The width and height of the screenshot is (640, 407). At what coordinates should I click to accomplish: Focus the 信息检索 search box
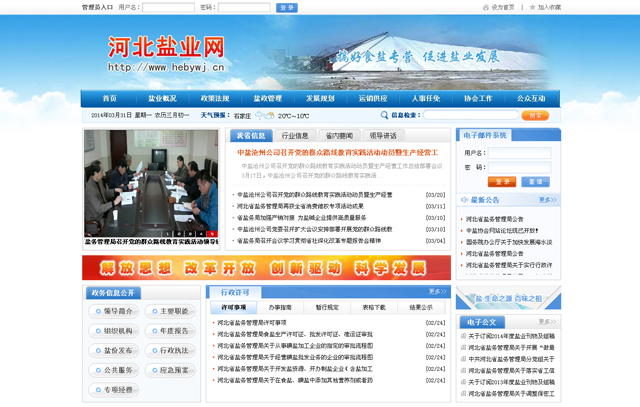(x=471, y=115)
